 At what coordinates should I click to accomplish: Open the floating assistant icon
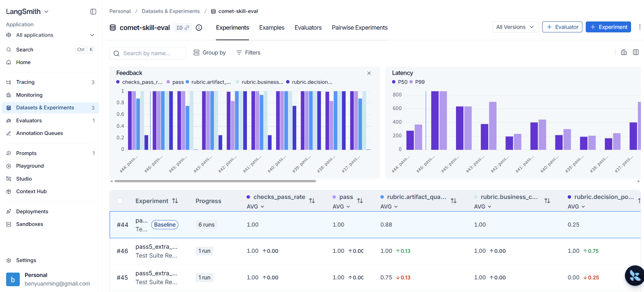pos(635,275)
